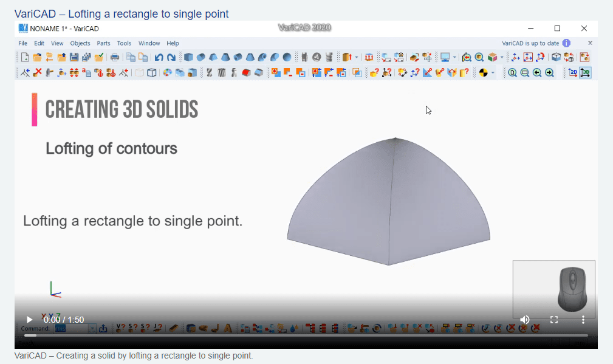
Task: Expand the center of gravity dropdown arrow
Action: pyautogui.click(x=493, y=73)
